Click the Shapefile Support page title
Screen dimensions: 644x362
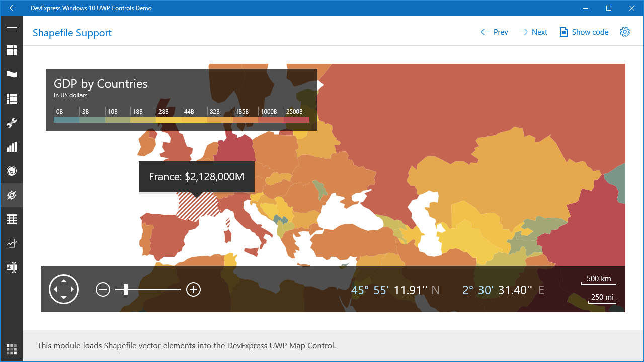pyautogui.click(x=72, y=33)
